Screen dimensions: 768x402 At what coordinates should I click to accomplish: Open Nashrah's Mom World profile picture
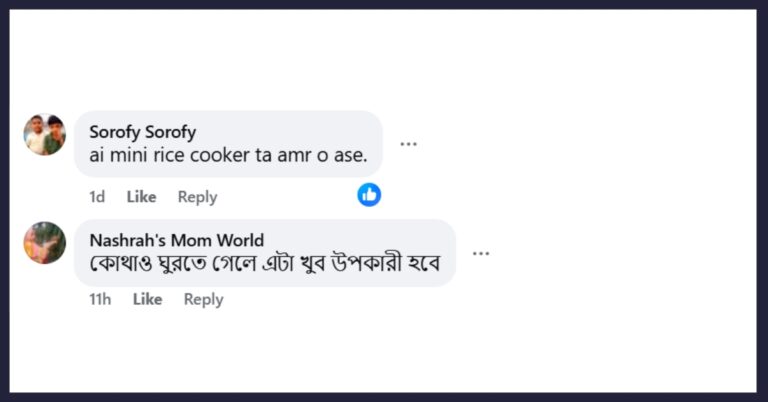point(45,243)
